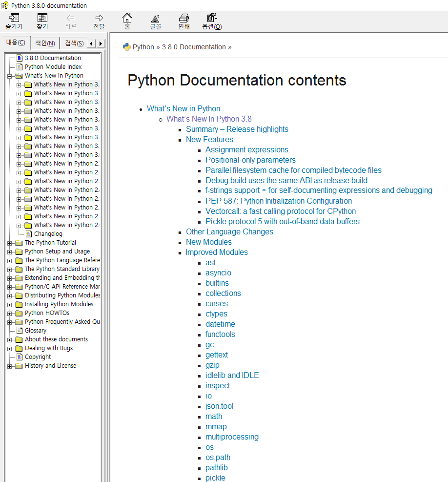
Task: Open PEP 587 Python Initialization Configuration link
Action: tap(279, 201)
